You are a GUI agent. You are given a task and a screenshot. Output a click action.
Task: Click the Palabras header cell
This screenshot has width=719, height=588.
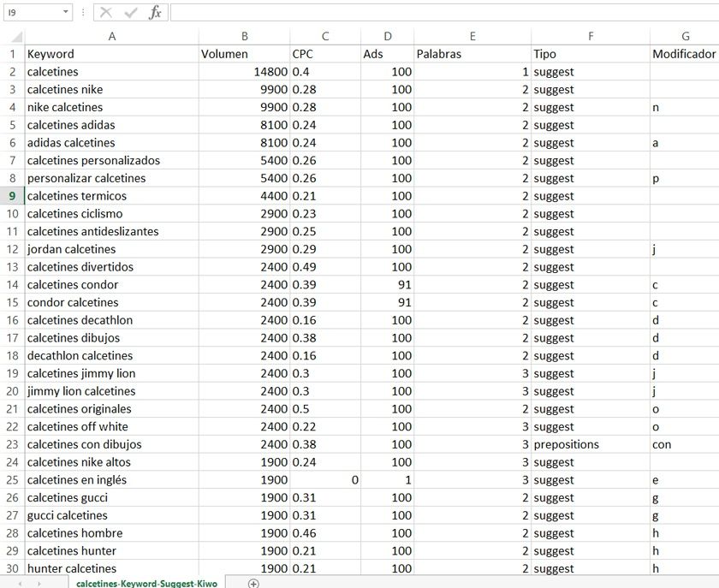click(x=472, y=54)
